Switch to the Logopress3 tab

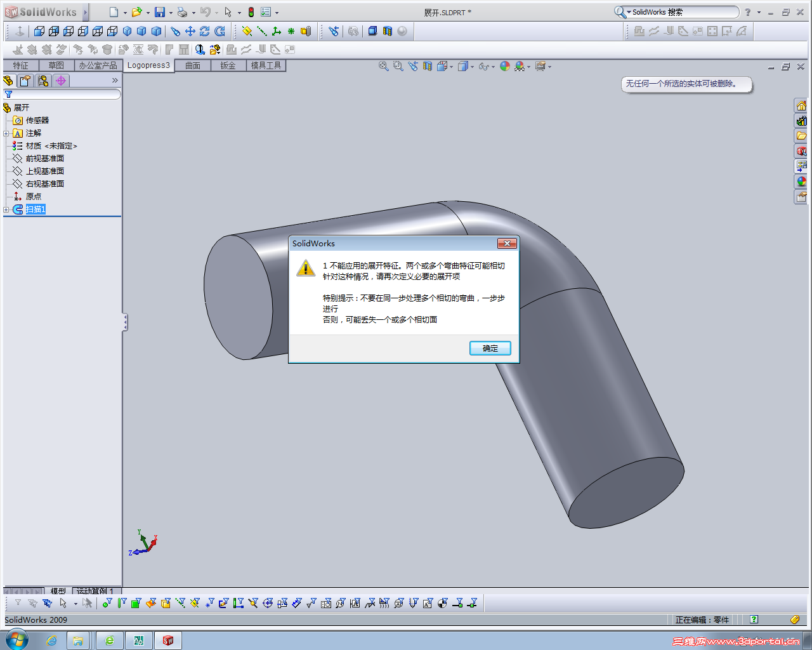coord(149,65)
